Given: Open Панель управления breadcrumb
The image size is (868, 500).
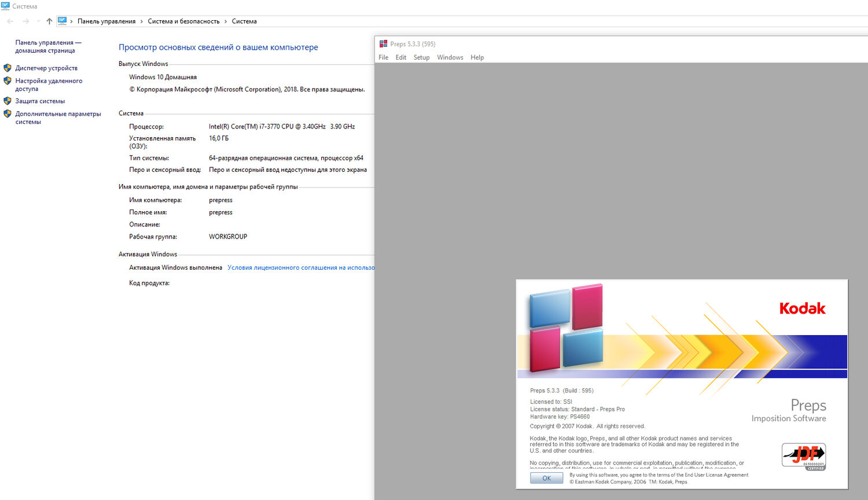Looking at the screenshot, I should pos(106,21).
